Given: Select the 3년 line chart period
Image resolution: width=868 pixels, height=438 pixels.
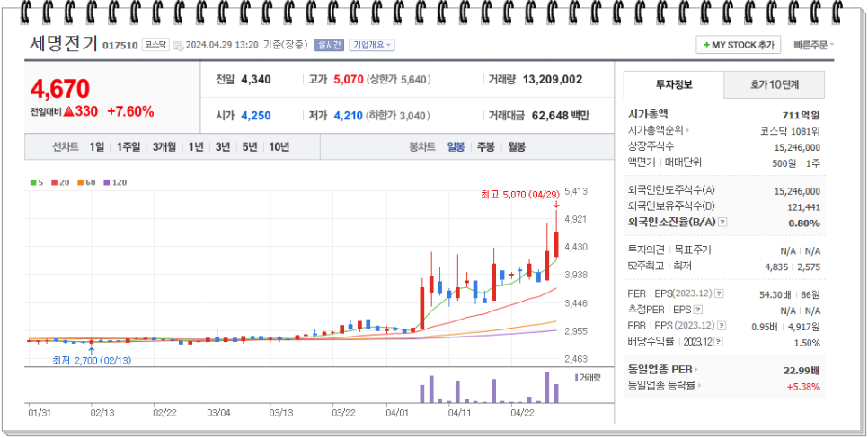Looking at the screenshot, I should tap(223, 147).
